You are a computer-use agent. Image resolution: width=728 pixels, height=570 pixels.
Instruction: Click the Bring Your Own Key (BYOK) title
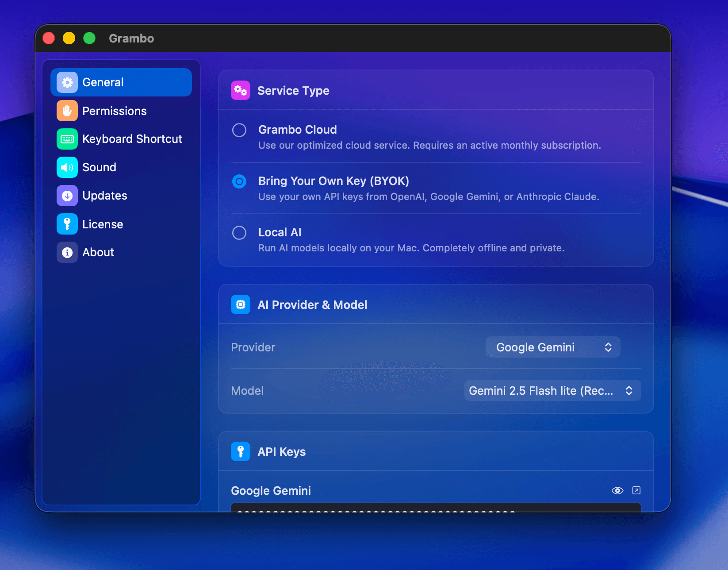pos(334,181)
